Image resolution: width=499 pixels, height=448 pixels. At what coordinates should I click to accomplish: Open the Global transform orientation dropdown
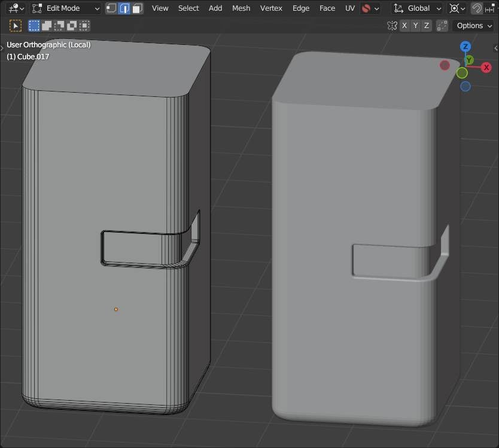(x=418, y=8)
